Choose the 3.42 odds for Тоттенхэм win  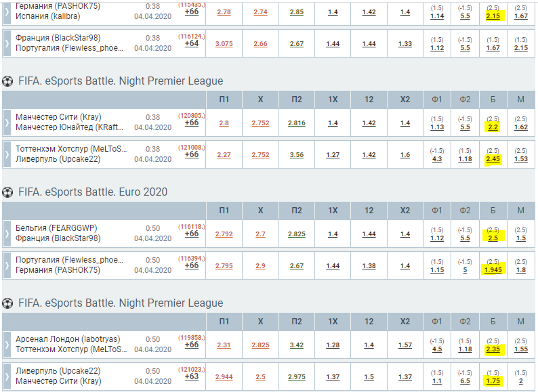click(296, 345)
